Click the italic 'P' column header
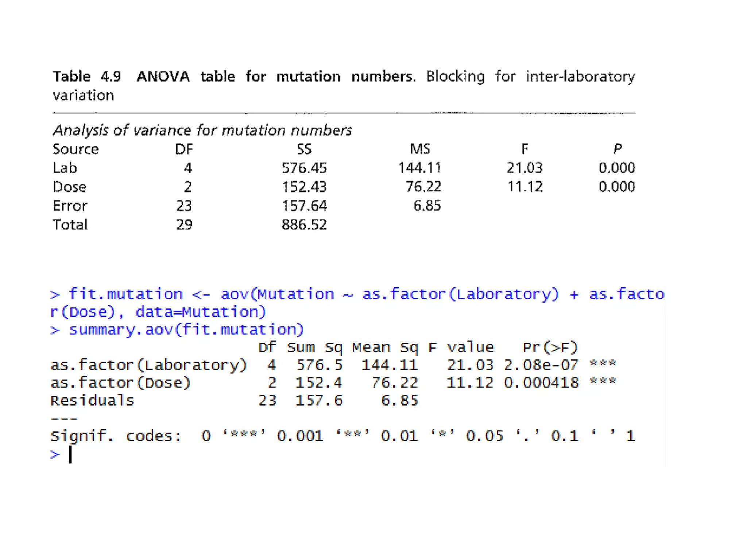Image resolution: width=747 pixels, height=560 pixels. point(617,149)
